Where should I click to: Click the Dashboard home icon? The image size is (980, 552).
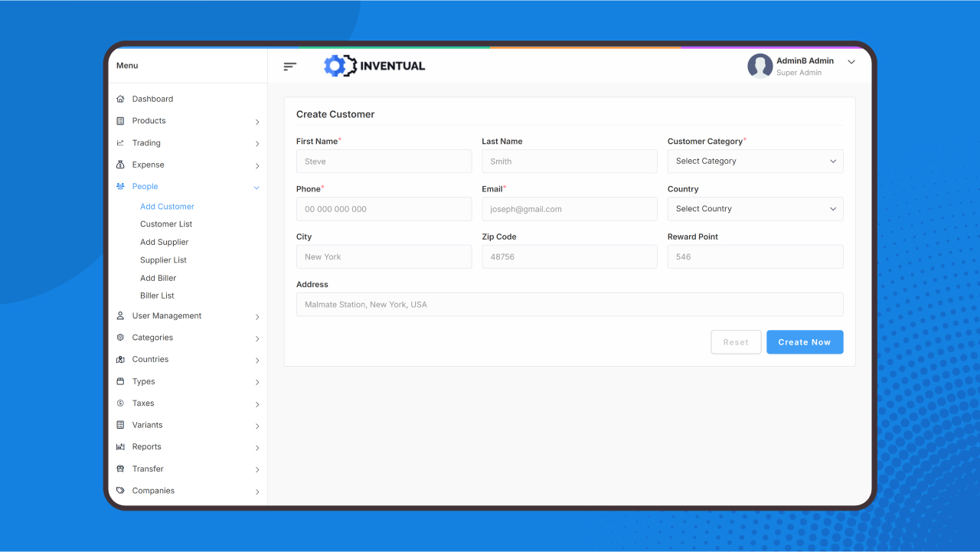click(119, 98)
